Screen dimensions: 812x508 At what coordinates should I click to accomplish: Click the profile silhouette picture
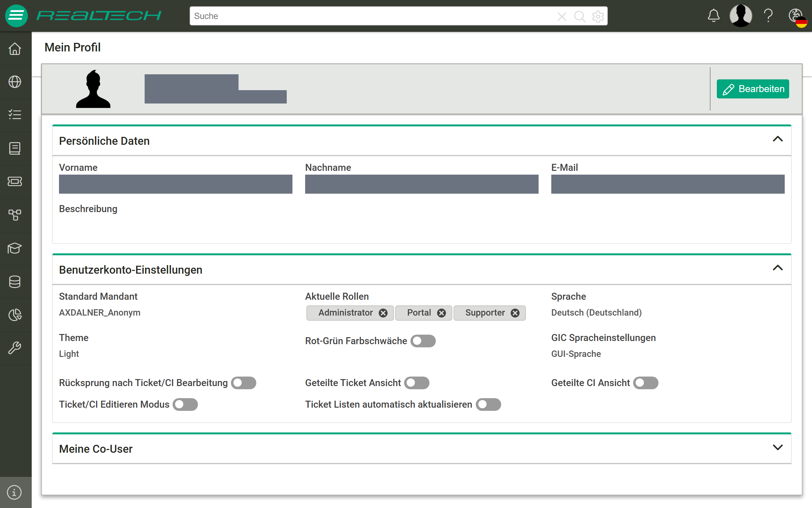tap(93, 89)
